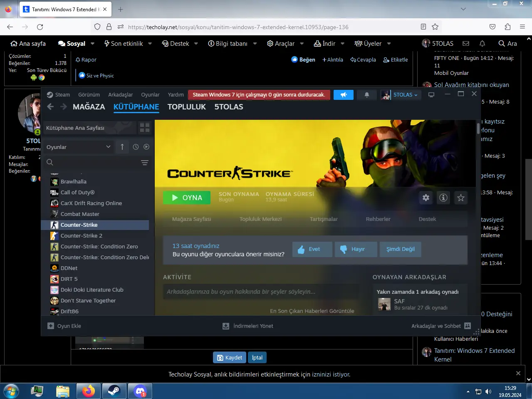Open Oyun Ekle add game button

(x=64, y=326)
